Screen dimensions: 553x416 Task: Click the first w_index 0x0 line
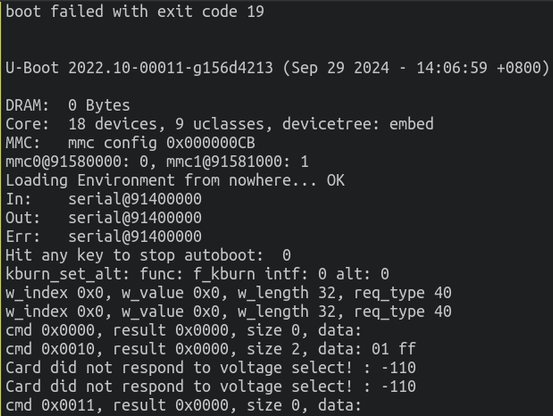(229, 293)
